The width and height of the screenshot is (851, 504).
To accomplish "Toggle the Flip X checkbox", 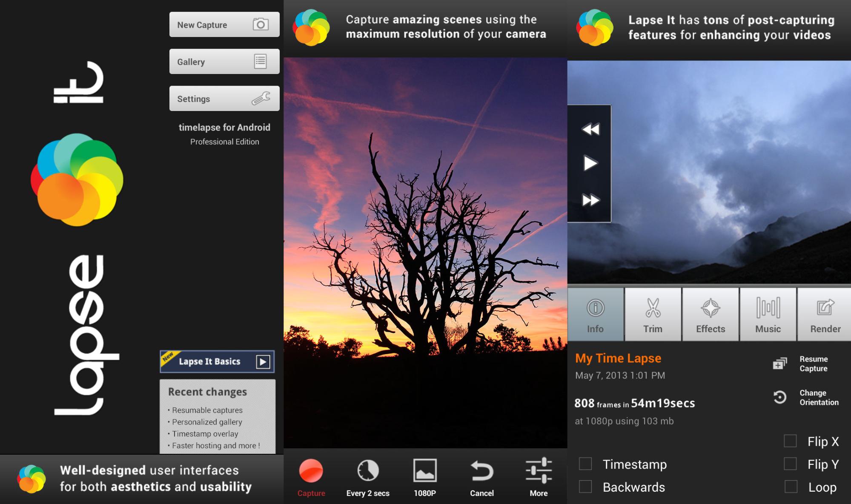I will click(790, 441).
